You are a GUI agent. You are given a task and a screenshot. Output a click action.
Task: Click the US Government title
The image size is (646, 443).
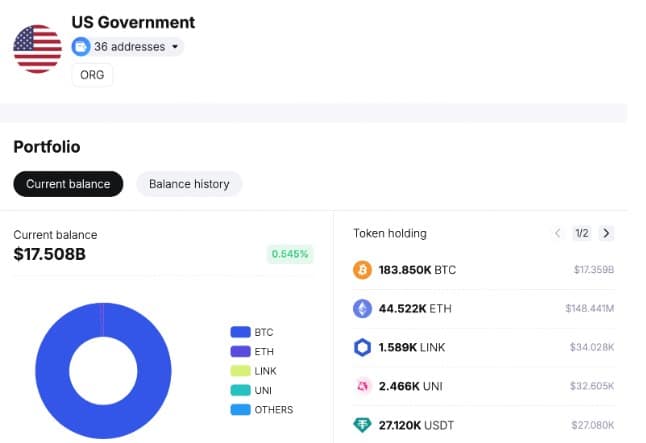133,22
